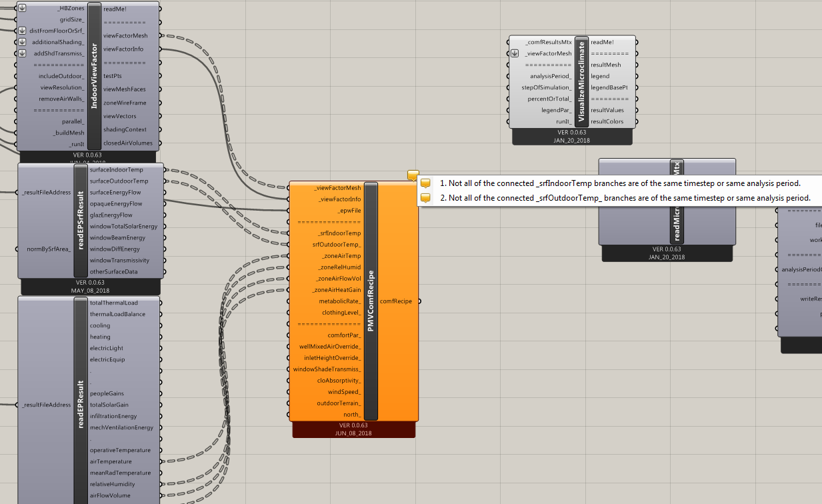Click the resultMesh output on VisualizeMicroclimate

coord(605,65)
